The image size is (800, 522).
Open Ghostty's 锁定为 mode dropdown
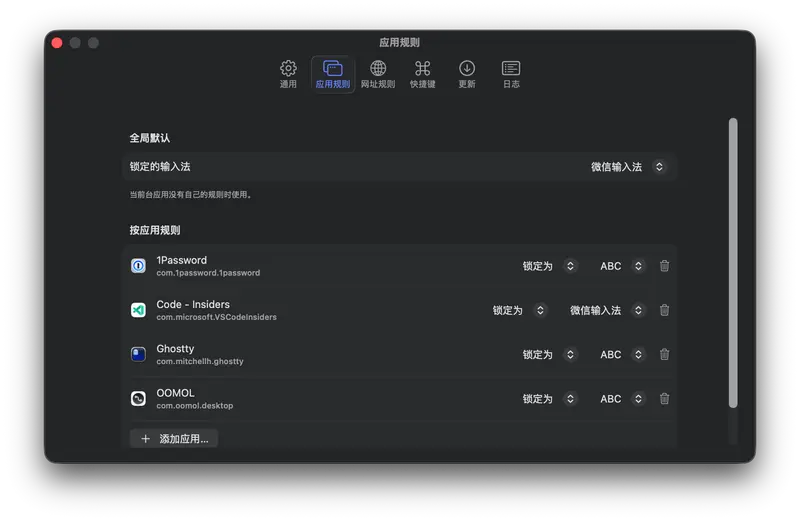(x=549, y=355)
